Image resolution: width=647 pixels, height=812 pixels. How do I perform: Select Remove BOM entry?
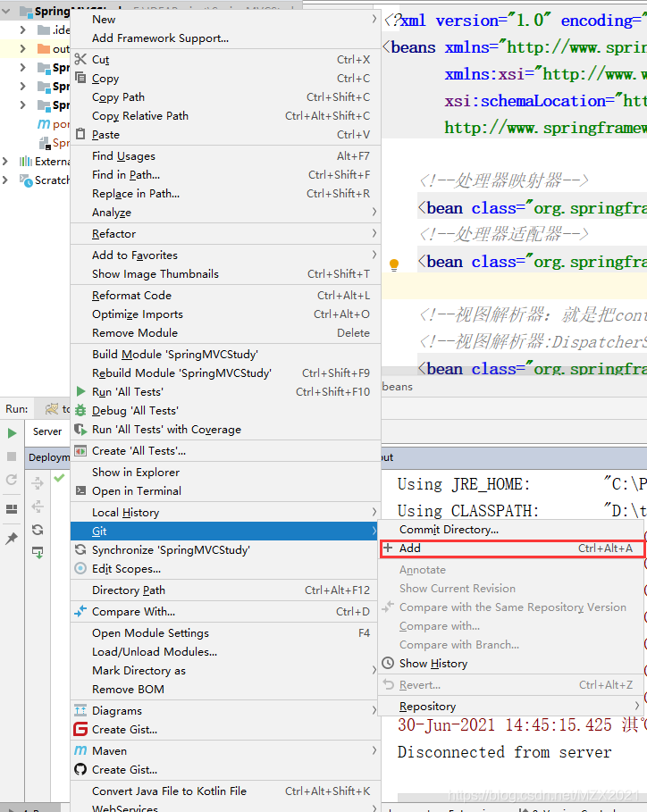225,689
